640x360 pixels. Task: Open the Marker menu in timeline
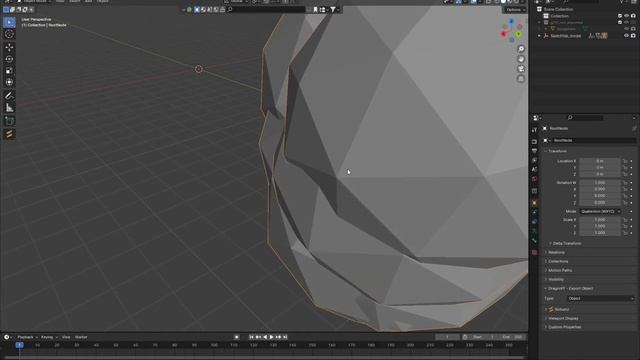pos(81,337)
